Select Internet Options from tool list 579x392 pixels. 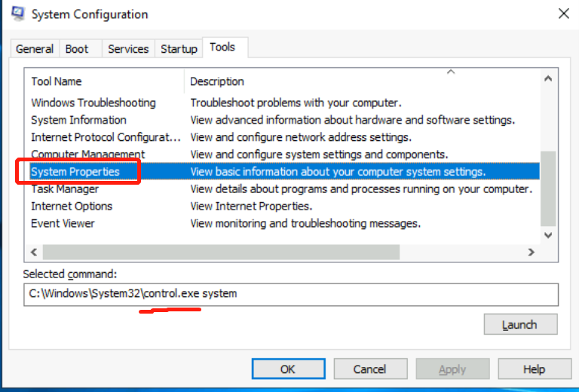(72, 207)
